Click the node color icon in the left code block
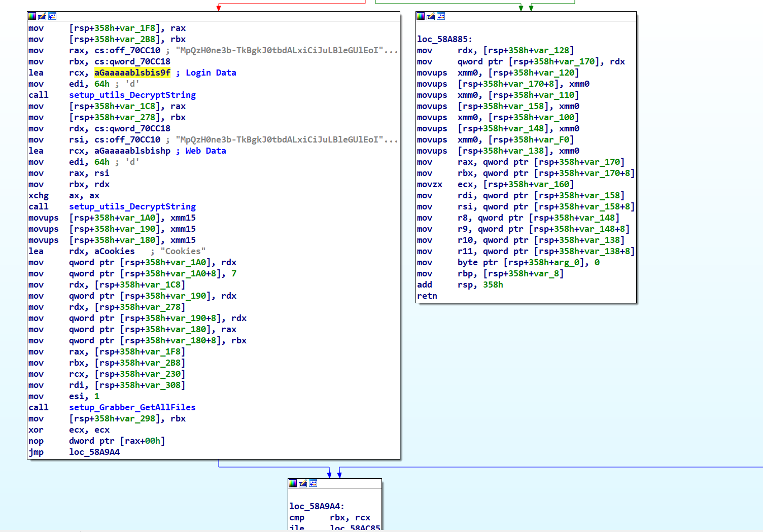763x532 pixels. tap(32, 16)
